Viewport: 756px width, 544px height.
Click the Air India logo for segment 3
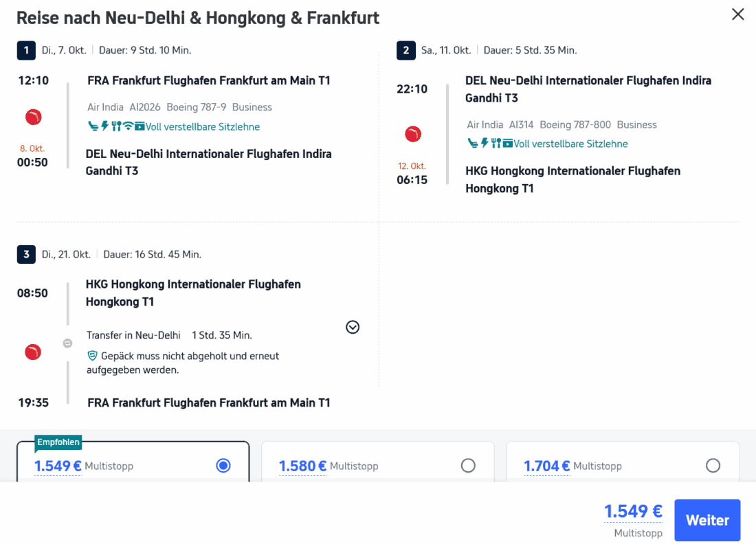click(x=33, y=352)
